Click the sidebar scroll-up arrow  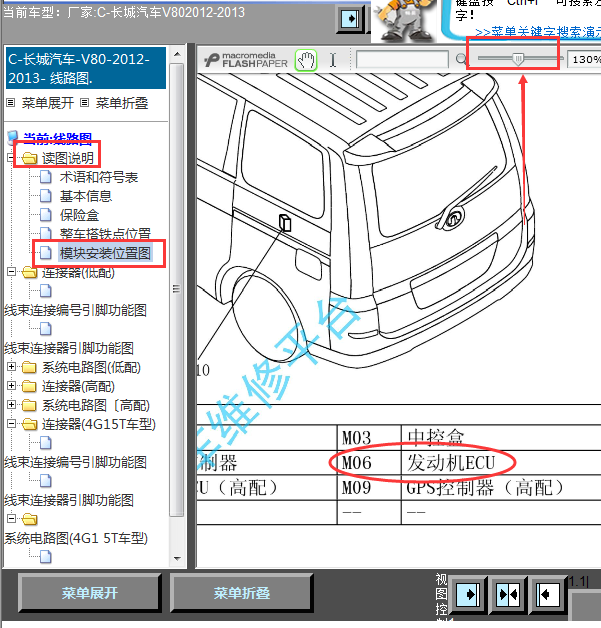(177, 54)
